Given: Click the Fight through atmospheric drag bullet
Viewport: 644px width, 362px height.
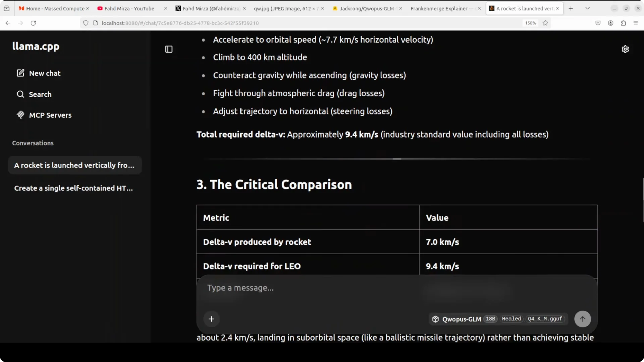Looking at the screenshot, I should coord(299,93).
